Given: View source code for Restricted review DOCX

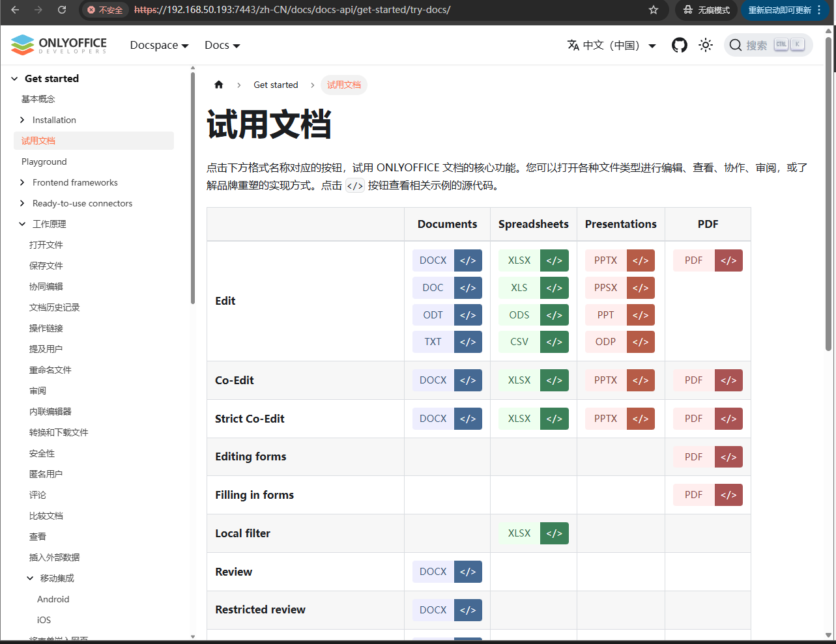Looking at the screenshot, I should pos(468,610).
